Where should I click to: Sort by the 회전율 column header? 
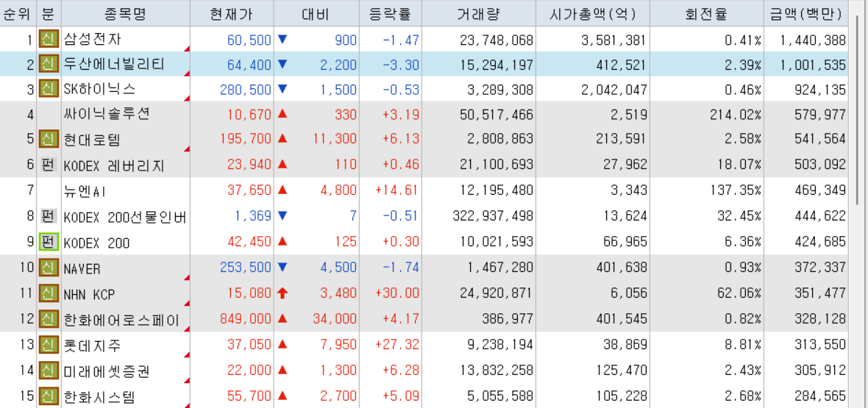point(706,14)
